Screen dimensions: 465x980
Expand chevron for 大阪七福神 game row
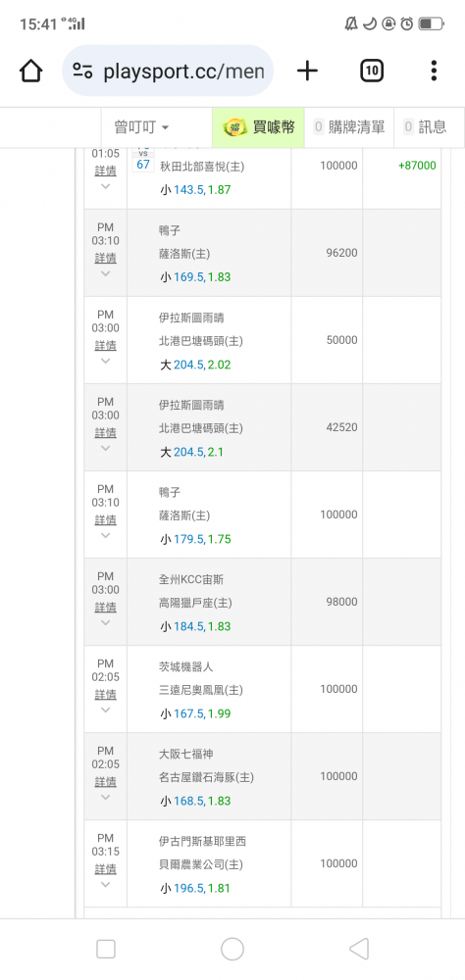[105, 797]
